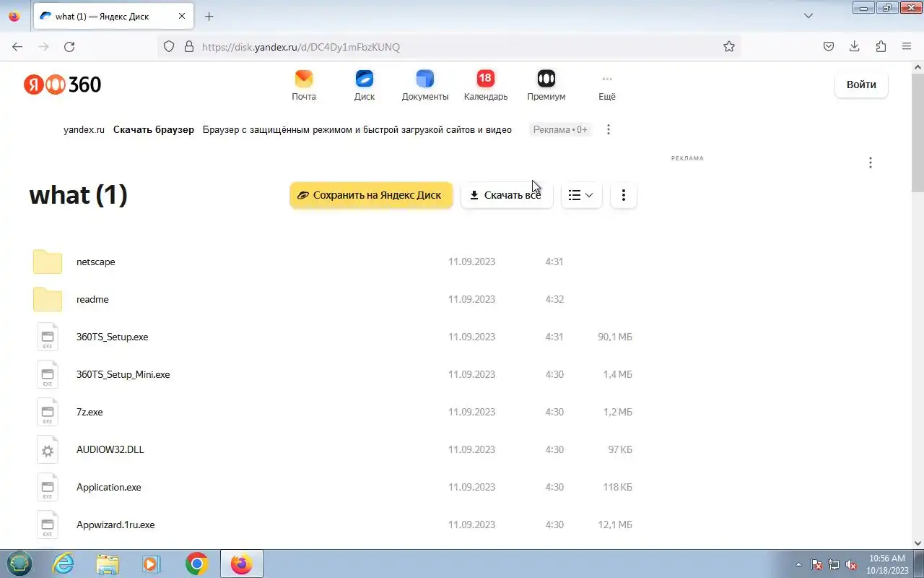Select the Application.exe file icon
This screenshot has height=578, width=924.
pyautogui.click(x=48, y=487)
